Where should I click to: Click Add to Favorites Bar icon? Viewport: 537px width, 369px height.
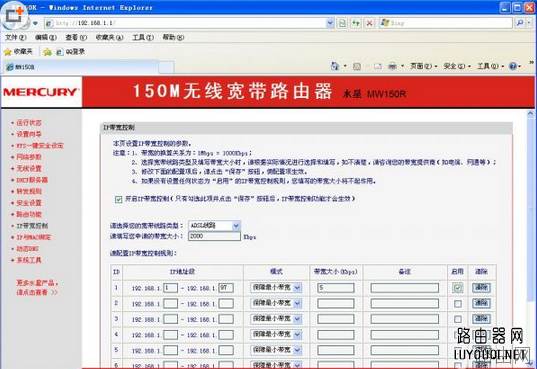click(x=47, y=52)
